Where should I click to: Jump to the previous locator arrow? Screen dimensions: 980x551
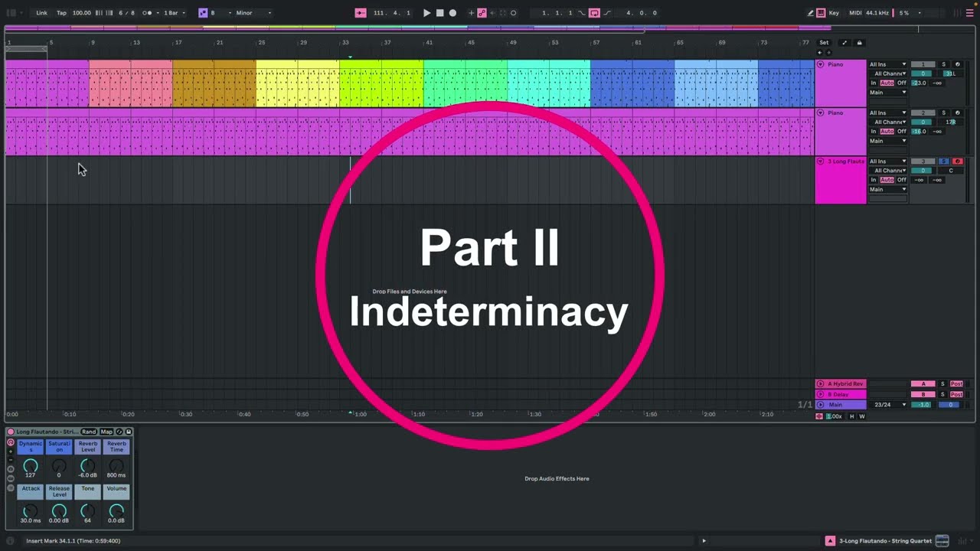point(820,53)
